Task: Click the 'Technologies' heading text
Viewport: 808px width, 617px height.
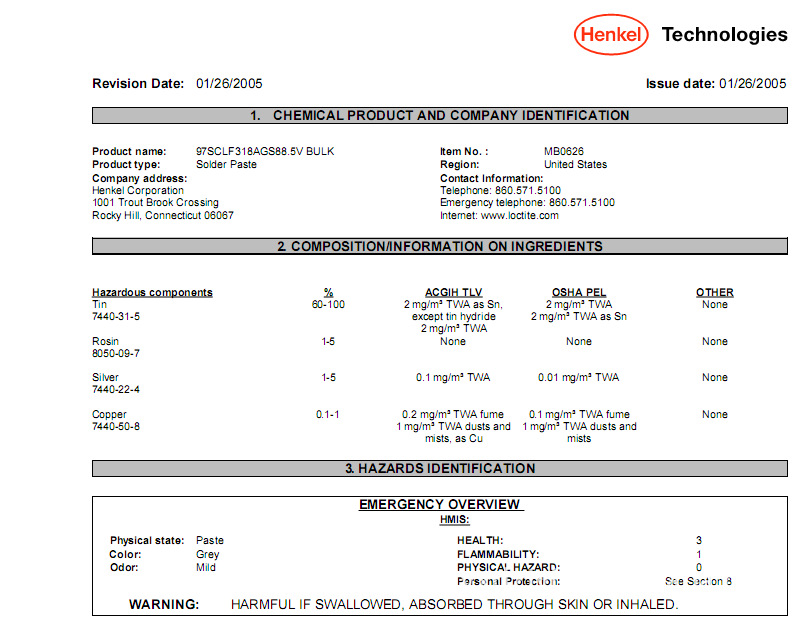Action: [x=725, y=35]
